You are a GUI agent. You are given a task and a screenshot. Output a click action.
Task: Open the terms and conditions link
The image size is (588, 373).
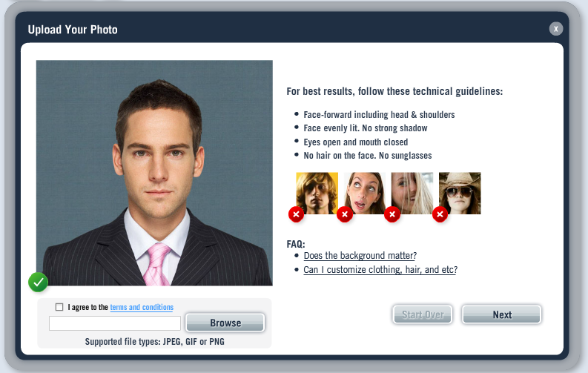[142, 307]
